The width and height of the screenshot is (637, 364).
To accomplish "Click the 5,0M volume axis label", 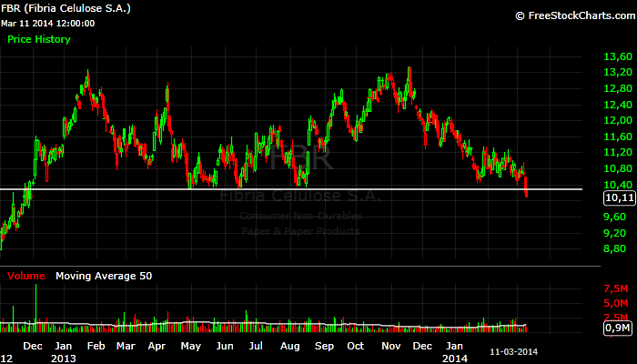I will 616,303.
